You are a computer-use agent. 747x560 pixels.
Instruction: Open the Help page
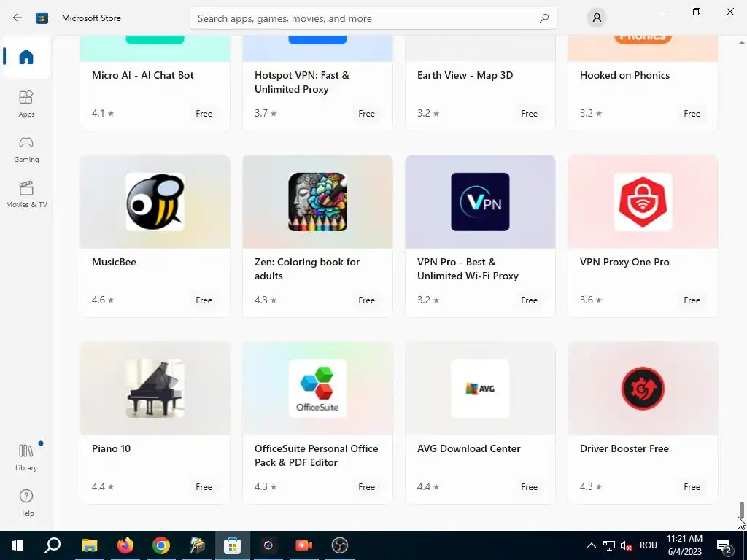(26, 503)
